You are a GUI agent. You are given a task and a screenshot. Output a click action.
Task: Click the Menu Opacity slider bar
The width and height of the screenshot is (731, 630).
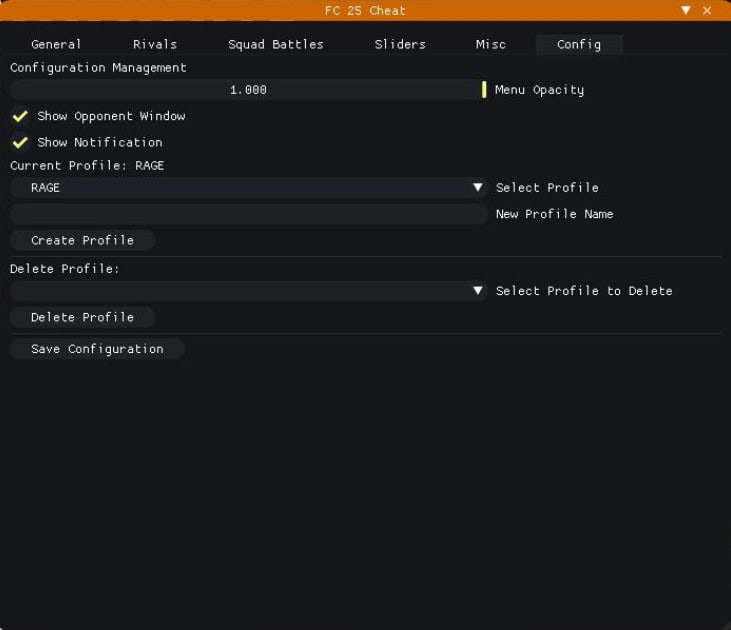pyautogui.click(x=248, y=90)
